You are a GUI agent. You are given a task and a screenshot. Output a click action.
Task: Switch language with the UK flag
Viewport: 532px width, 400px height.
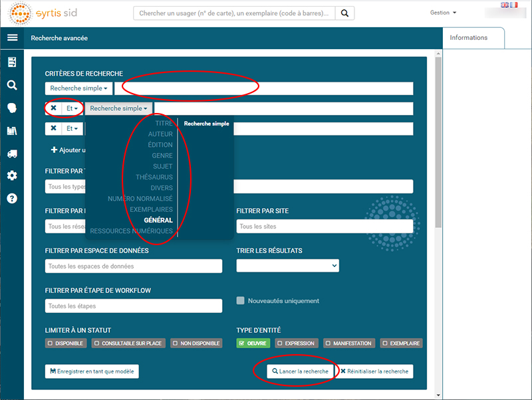pyautogui.click(x=505, y=5)
